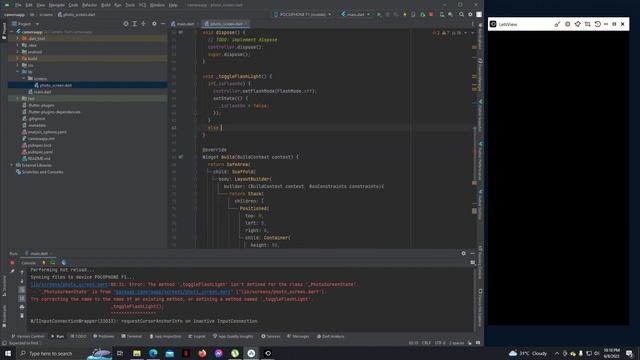Open the photo_screen.dart error link in console

click(69, 284)
